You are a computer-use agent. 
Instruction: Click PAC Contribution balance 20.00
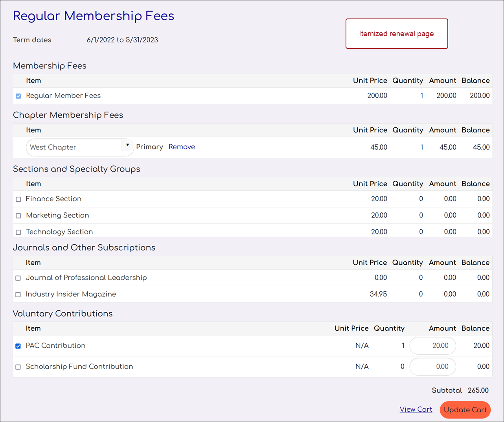[x=481, y=346]
